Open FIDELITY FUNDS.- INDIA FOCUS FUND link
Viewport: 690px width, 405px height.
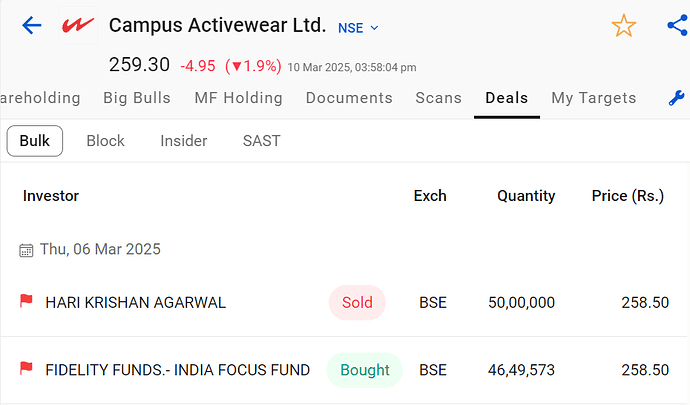tap(178, 370)
